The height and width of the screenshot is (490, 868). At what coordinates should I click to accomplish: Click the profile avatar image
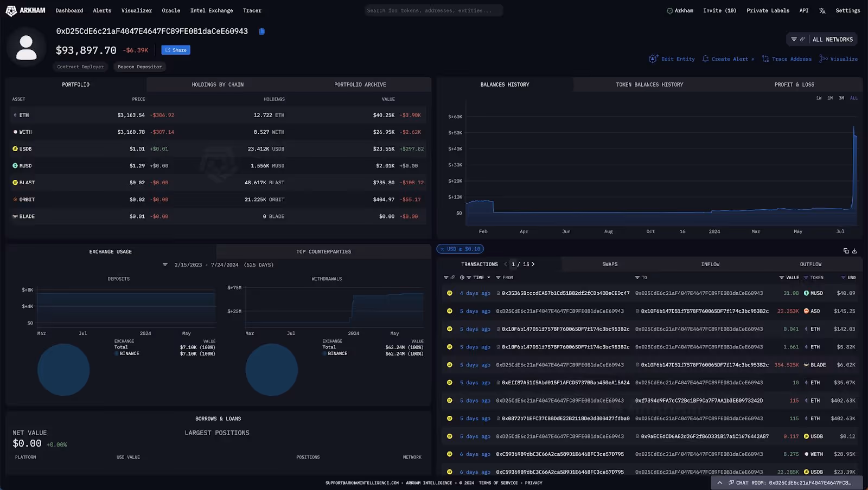[26, 48]
